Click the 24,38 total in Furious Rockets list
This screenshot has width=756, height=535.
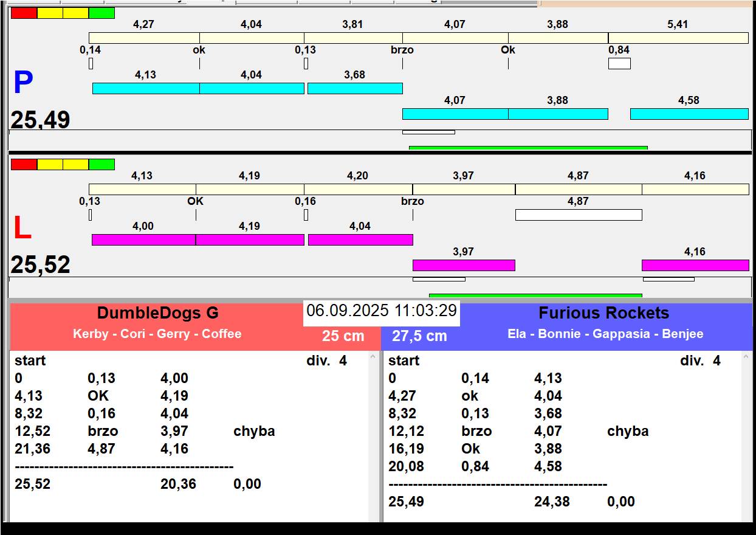tap(552, 502)
